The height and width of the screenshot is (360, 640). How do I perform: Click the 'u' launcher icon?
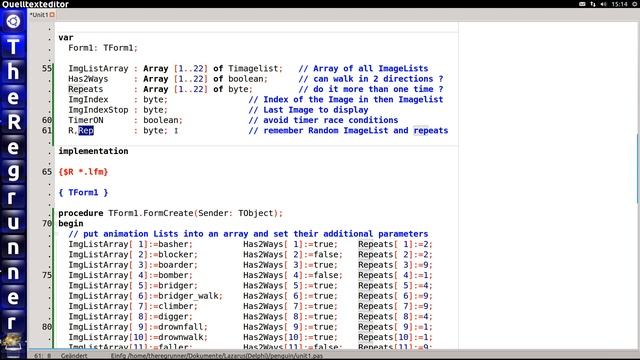click(13, 222)
